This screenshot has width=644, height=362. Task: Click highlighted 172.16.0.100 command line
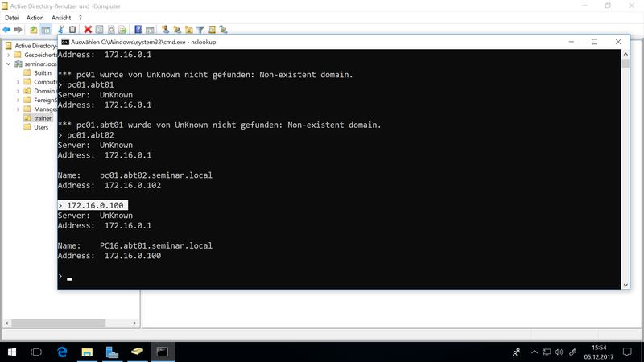[93, 205]
